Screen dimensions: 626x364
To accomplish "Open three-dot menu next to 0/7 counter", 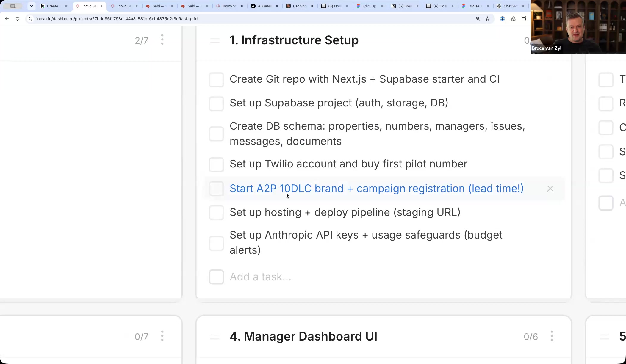I will click(162, 336).
